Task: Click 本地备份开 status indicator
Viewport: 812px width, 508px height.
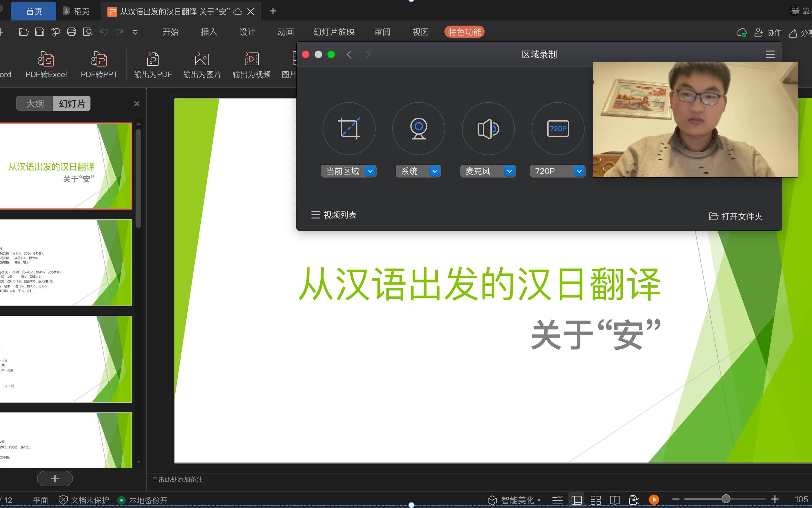Action: coord(143,500)
